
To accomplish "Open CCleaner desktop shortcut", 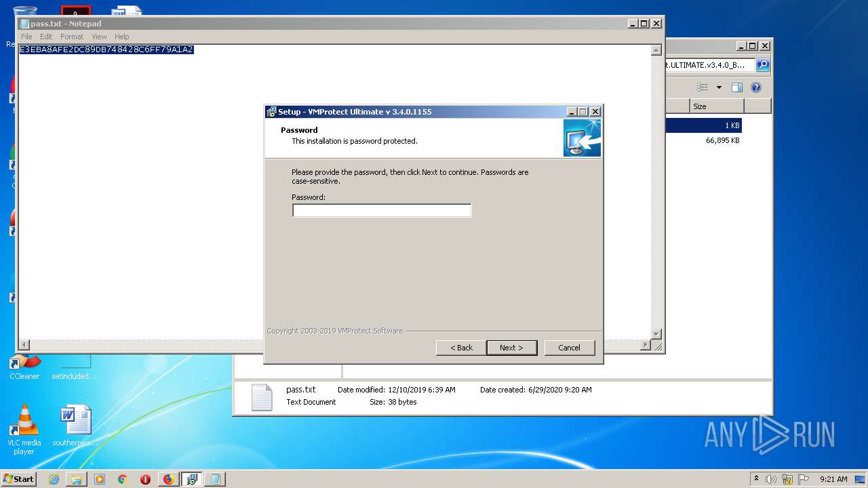I will [24, 368].
